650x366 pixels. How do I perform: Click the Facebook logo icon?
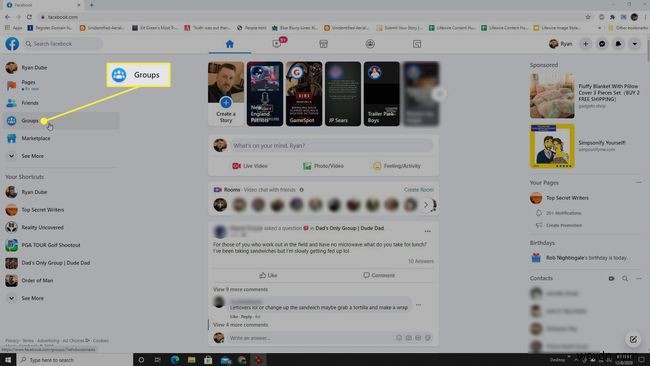pos(12,44)
